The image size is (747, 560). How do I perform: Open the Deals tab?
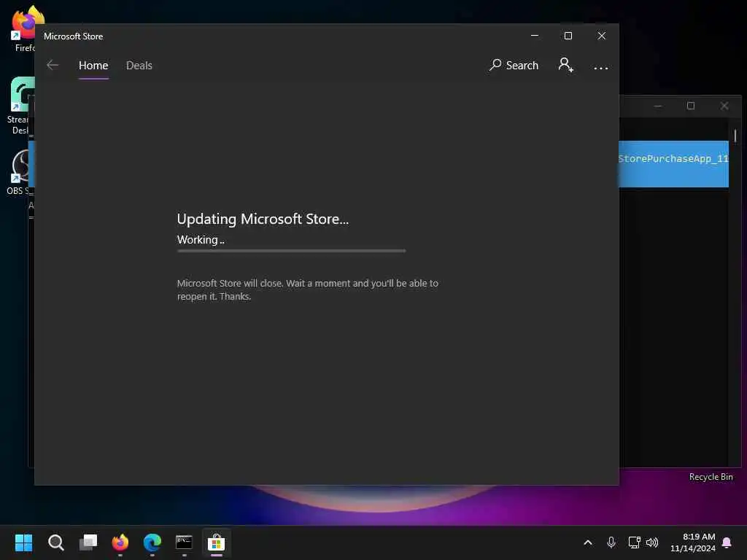(139, 65)
